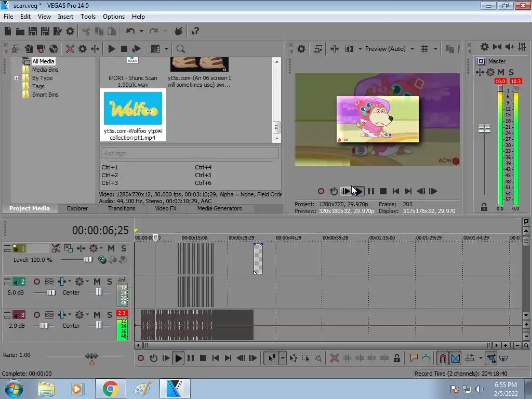Image resolution: width=532 pixels, height=399 pixels.
Task: Click the track 1 Level slider
Action: pyautogui.click(x=87, y=260)
